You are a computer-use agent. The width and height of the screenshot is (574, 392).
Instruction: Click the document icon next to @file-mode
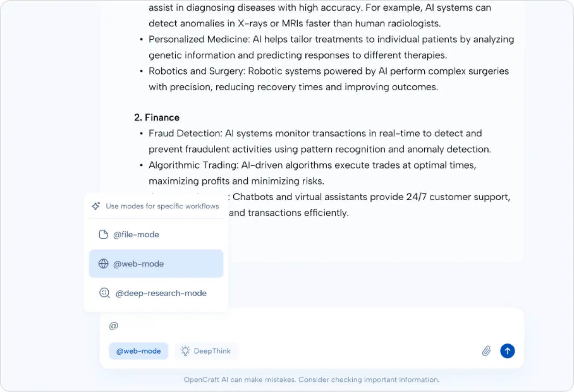[x=103, y=234]
